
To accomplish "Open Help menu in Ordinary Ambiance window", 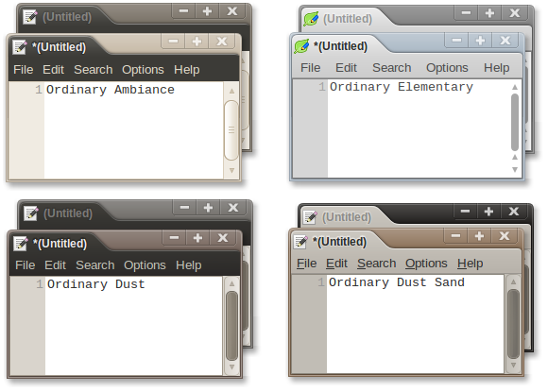I will click(187, 70).
